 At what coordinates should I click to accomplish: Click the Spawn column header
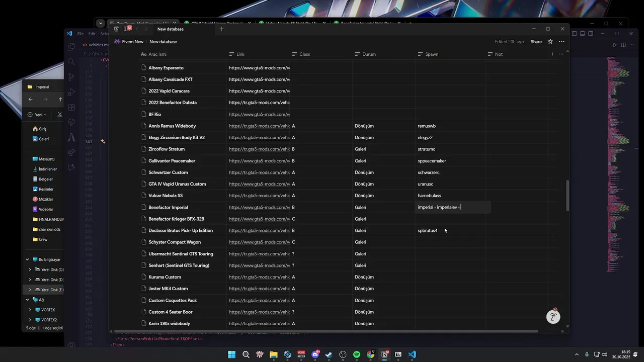tap(450, 54)
